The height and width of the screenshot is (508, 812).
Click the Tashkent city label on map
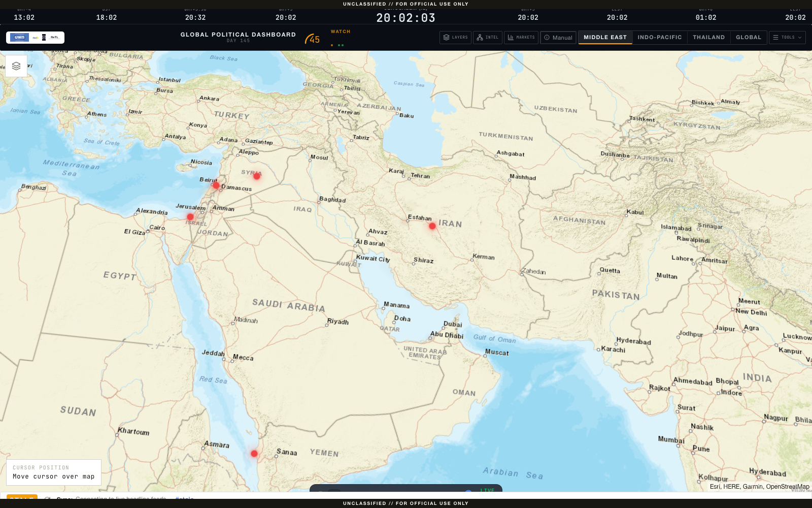tap(642, 119)
